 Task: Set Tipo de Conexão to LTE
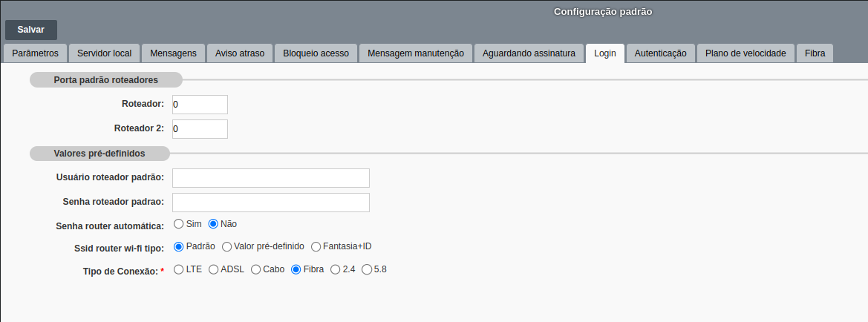[x=179, y=270]
